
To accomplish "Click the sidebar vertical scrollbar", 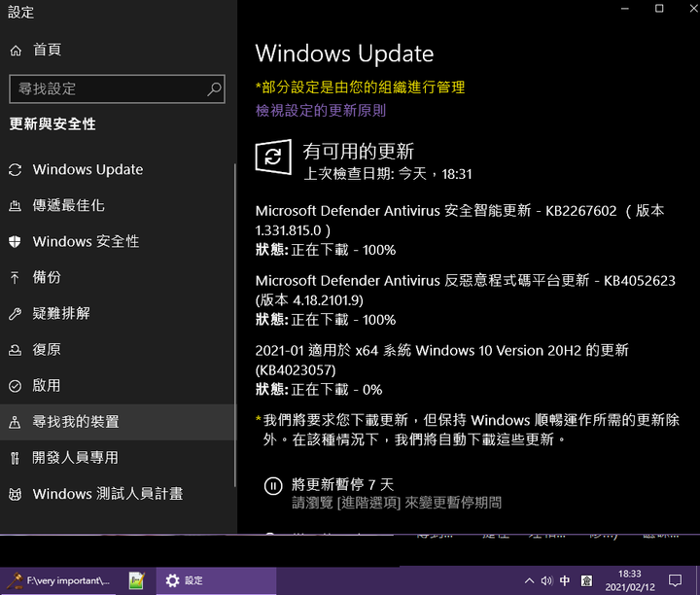I will [235, 325].
